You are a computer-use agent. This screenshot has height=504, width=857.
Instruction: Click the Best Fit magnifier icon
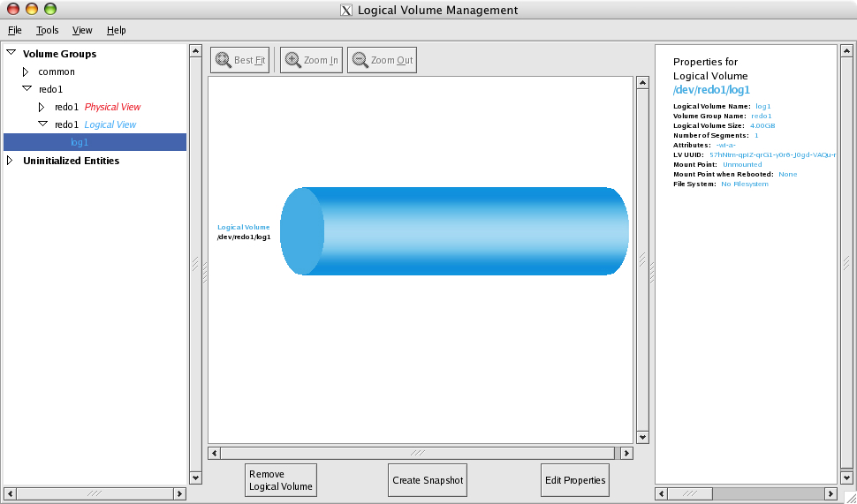pyautogui.click(x=224, y=60)
